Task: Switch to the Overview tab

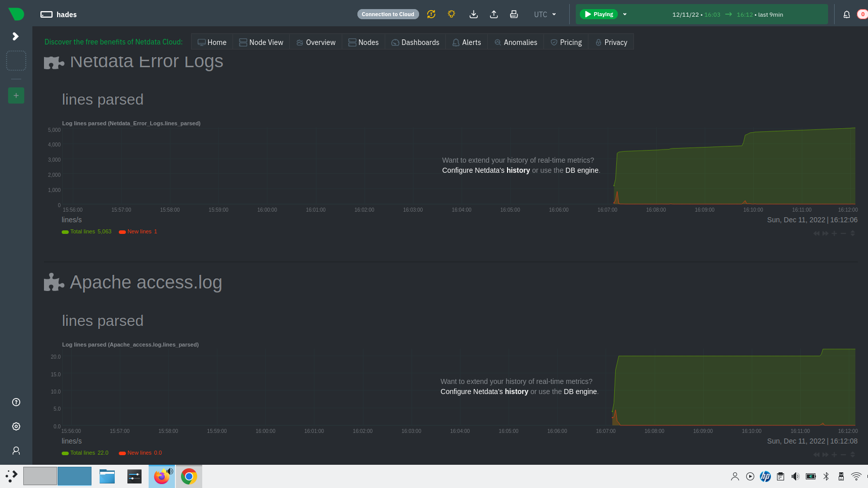Action: 315,42
